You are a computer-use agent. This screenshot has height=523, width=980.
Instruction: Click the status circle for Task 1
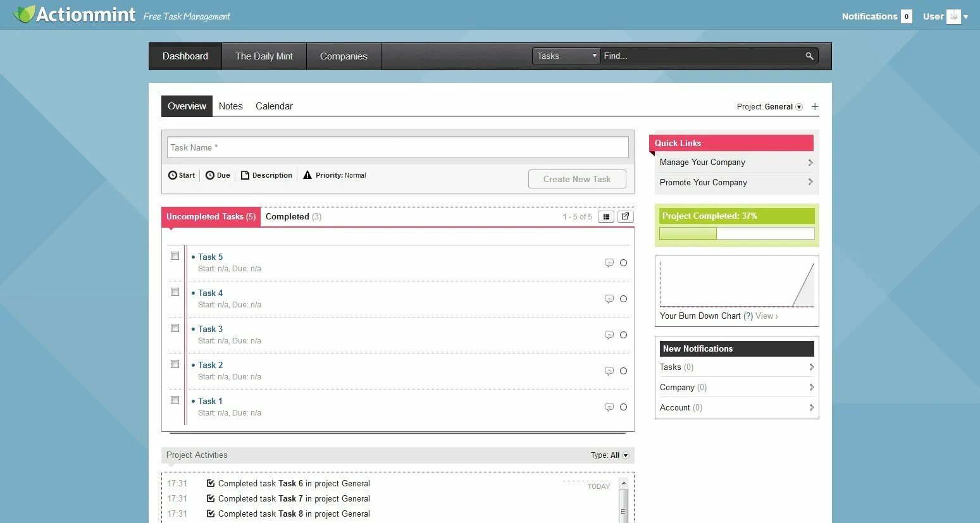tap(623, 407)
